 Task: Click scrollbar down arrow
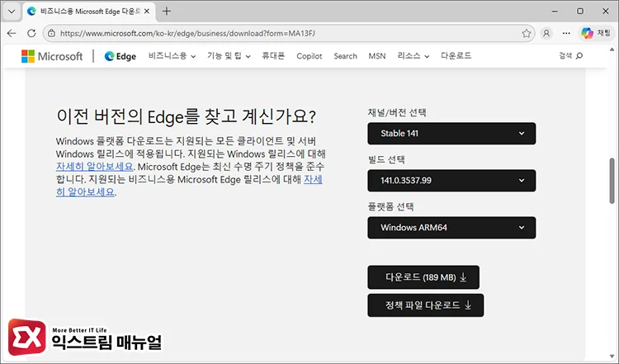(x=612, y=356)
